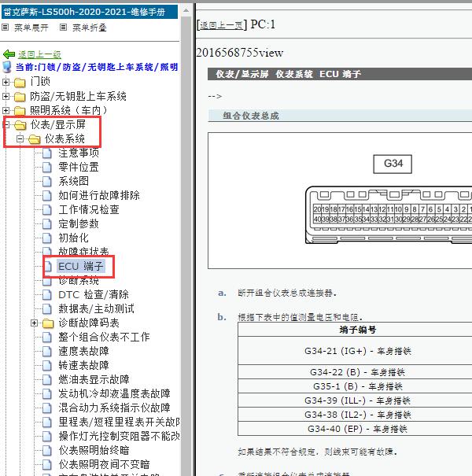Click the 燃油表显示故障 page icon
Viewport: 472px width, 476px height.
pyautogui.click(x=47, y=380)
